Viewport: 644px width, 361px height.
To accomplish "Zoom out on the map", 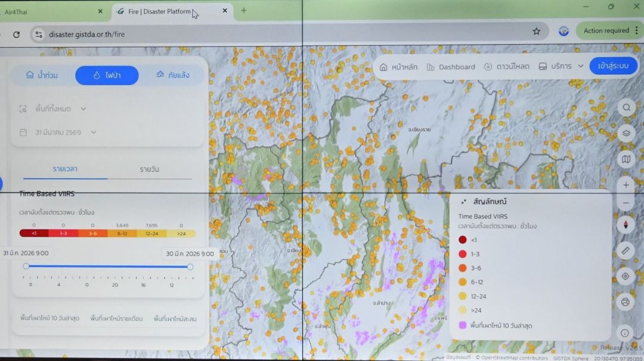I will point(626,203).
